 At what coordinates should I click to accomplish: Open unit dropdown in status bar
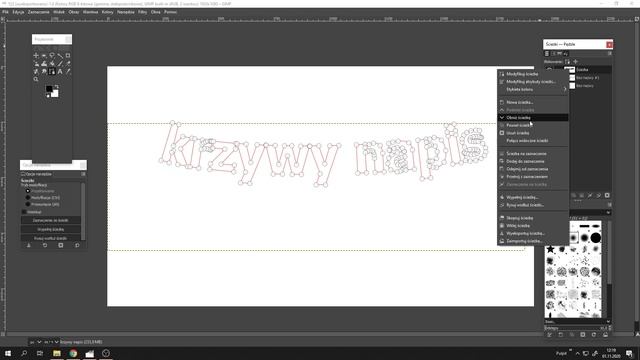(36, 342)
